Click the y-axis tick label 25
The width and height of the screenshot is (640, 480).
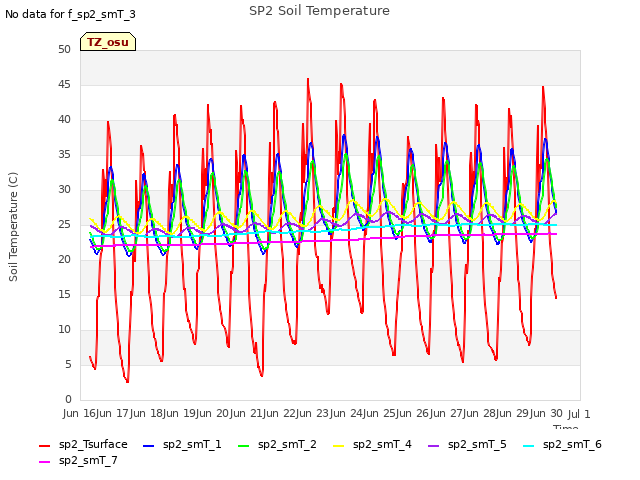coord(64,224)
